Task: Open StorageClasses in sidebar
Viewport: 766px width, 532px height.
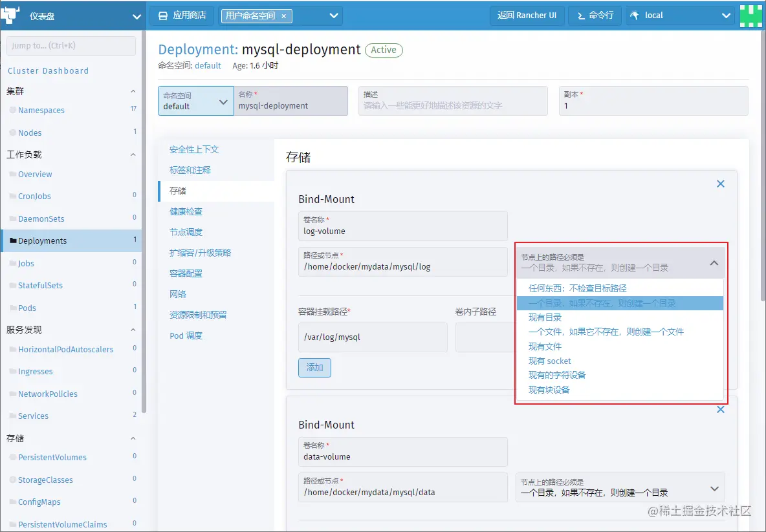Action: coord(45,480)
